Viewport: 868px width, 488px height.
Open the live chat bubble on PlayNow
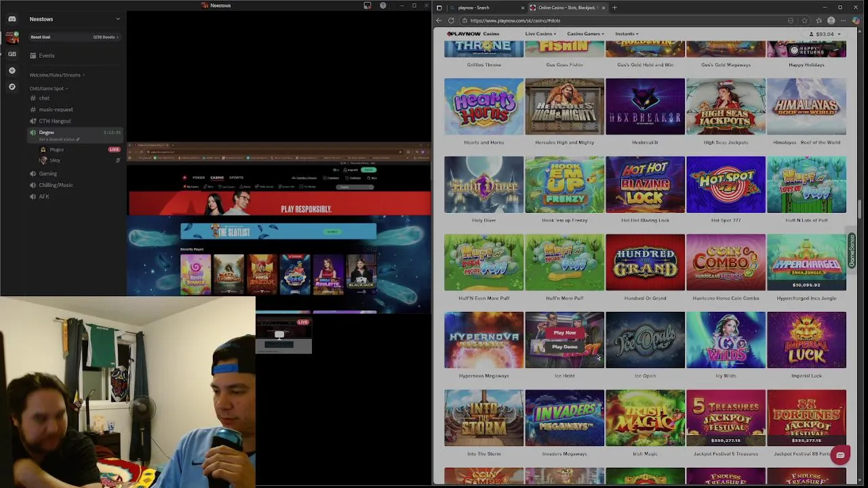[840, 455]
